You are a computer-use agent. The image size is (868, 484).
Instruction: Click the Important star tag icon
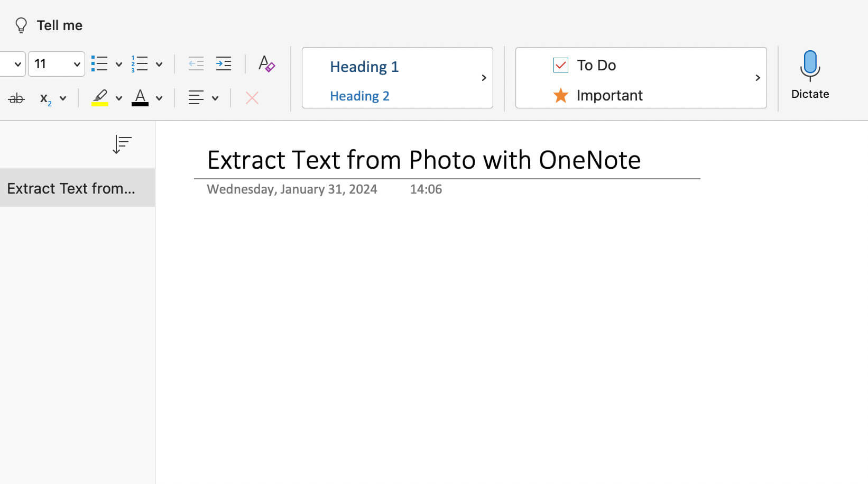click(560, 95)
